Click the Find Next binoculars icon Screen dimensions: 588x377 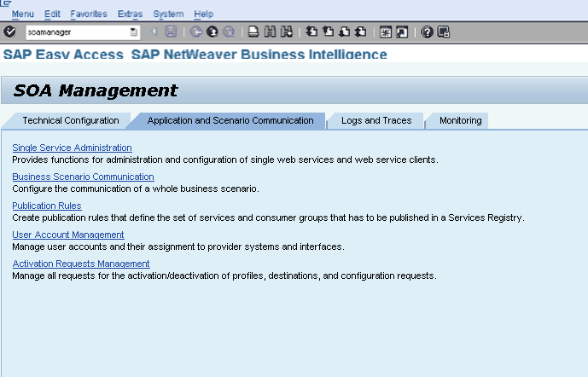click(x=287, y=32)
